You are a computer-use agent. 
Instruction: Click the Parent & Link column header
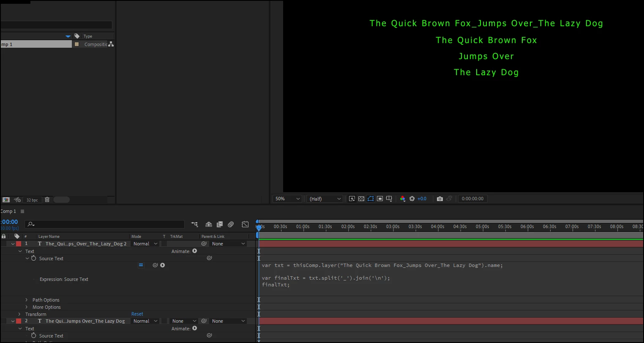213,237
